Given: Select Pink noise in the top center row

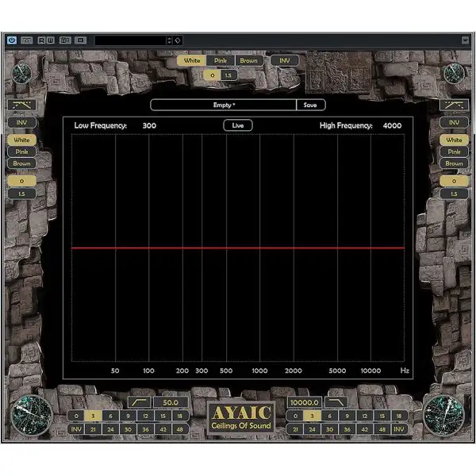Looking at the screenshot, I should (x=221, y=61).
